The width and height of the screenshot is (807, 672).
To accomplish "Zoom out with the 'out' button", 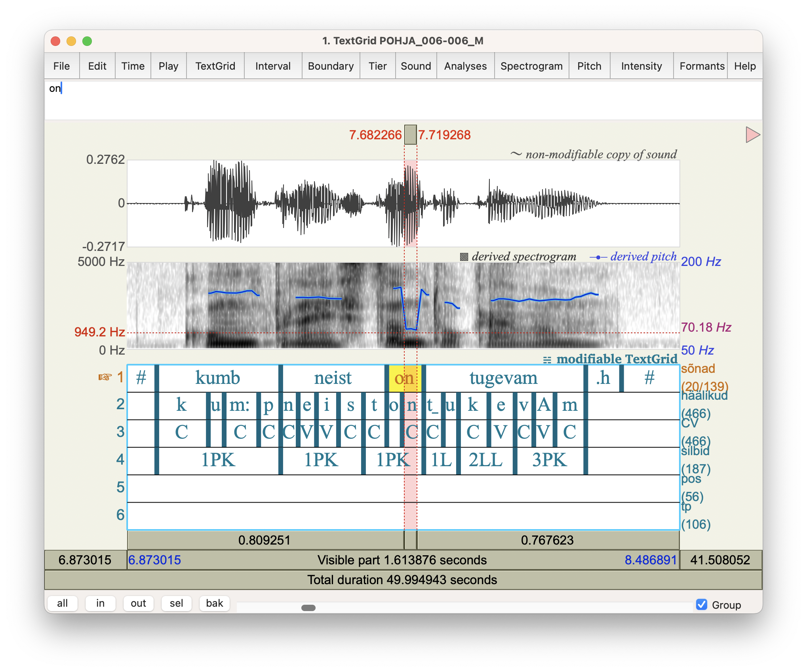I will (x=138, y=604).
